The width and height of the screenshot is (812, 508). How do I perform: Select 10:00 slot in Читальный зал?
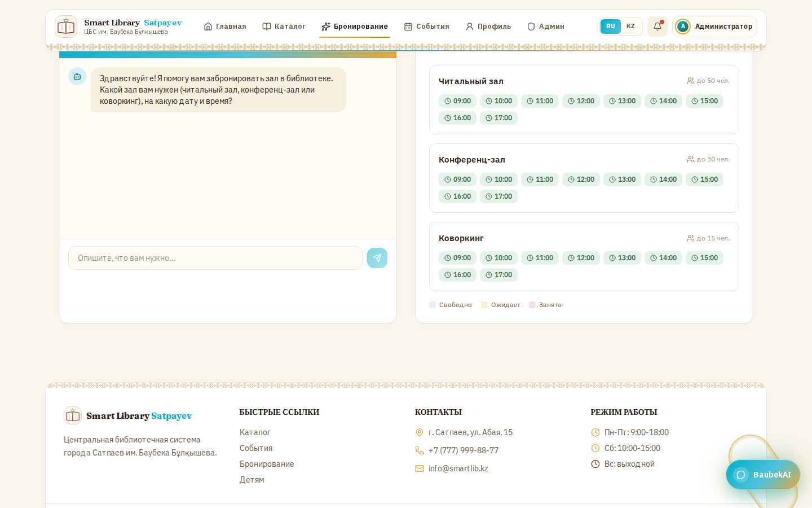[498, 101]
